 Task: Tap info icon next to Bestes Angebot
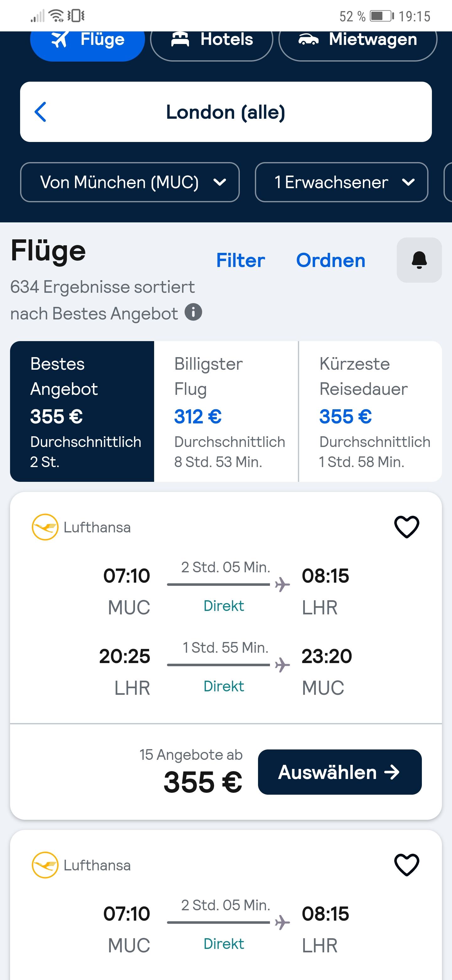pos(193,312)
